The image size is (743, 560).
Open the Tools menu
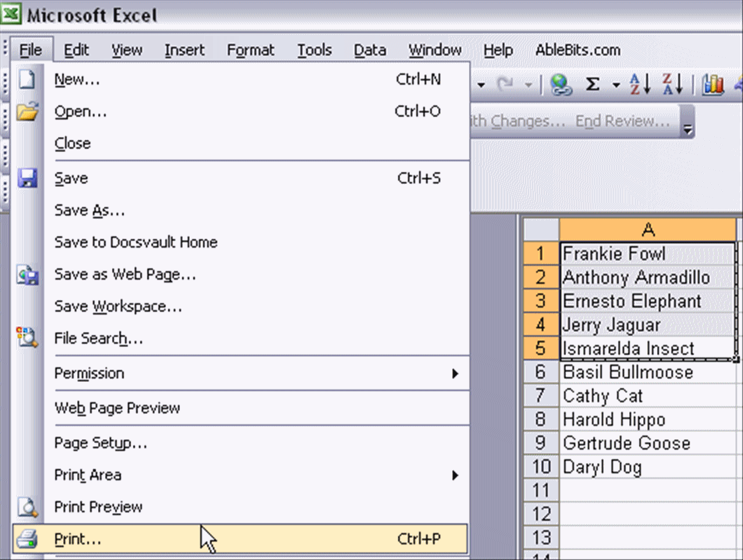(315, 50)
